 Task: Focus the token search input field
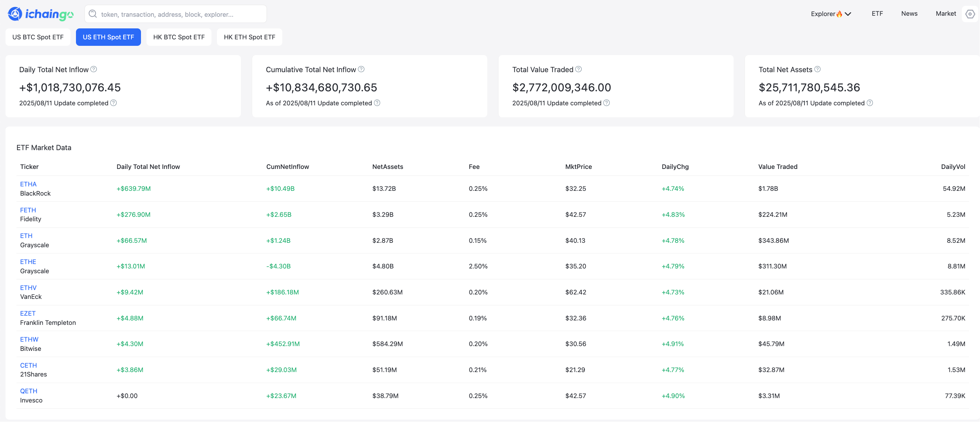click(176, 14)
